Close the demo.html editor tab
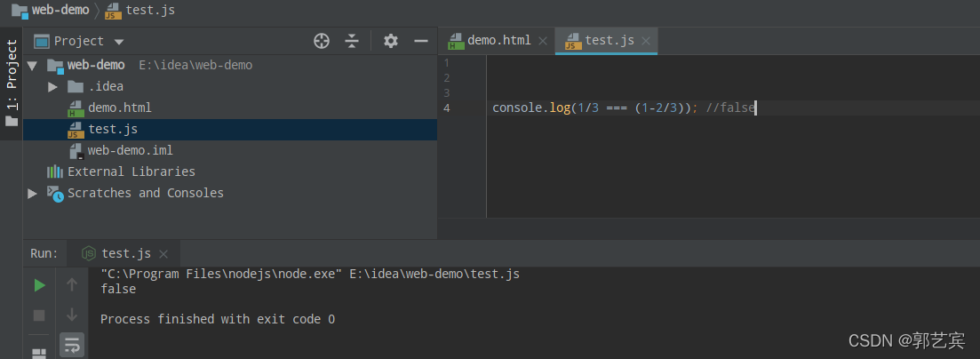 tap(543, 41)
